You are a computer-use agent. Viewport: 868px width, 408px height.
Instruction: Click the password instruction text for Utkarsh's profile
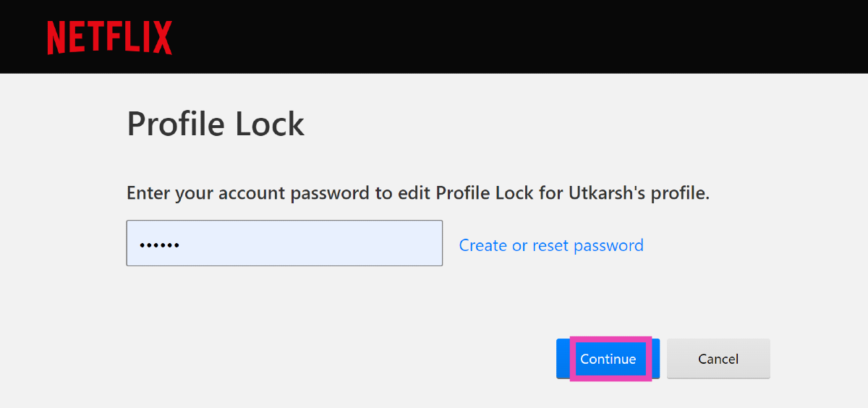pos(418,194)
